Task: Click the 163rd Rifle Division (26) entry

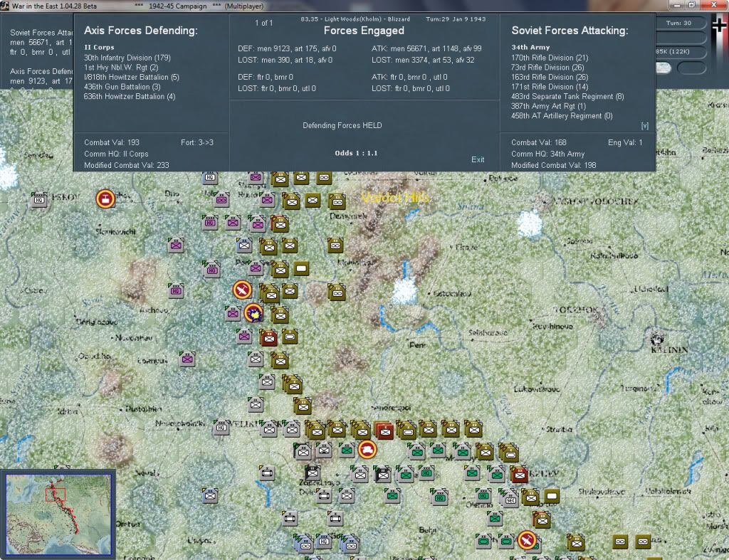Action: (x=550, y=77)
